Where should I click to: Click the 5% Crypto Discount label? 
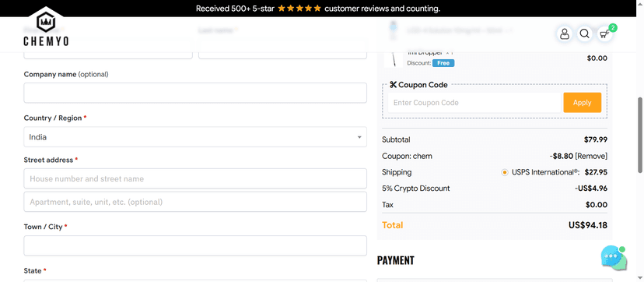tap(415, 189)
